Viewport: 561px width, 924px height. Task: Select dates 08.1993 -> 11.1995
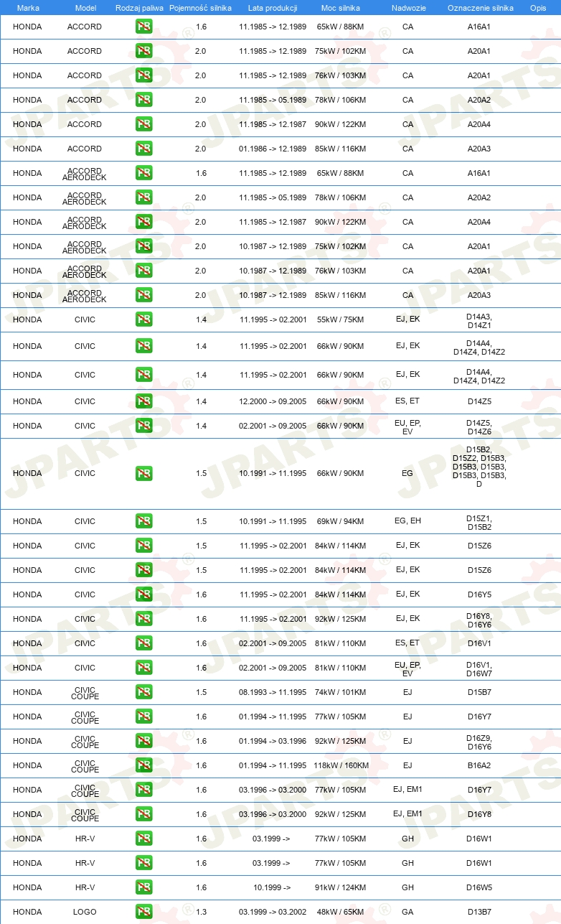[273, 692]
